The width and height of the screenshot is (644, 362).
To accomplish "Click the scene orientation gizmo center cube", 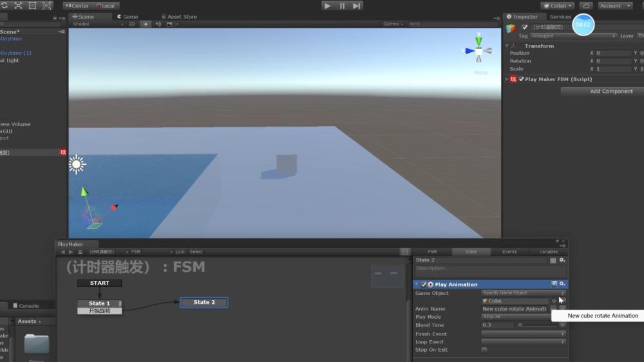I will [x=478, y=52].
